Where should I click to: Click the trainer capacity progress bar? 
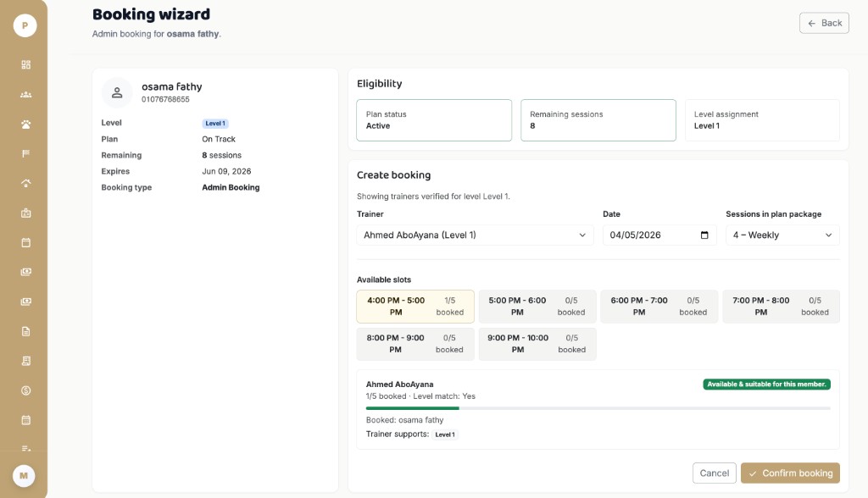(x=598, y=408)
